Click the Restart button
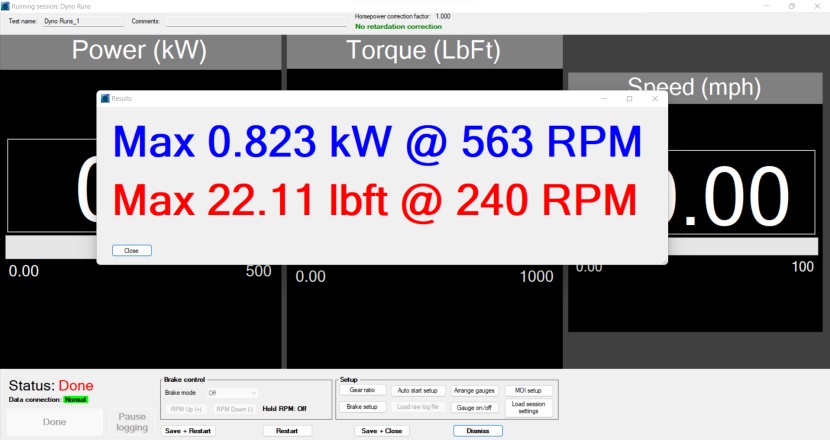 point(287,431)
